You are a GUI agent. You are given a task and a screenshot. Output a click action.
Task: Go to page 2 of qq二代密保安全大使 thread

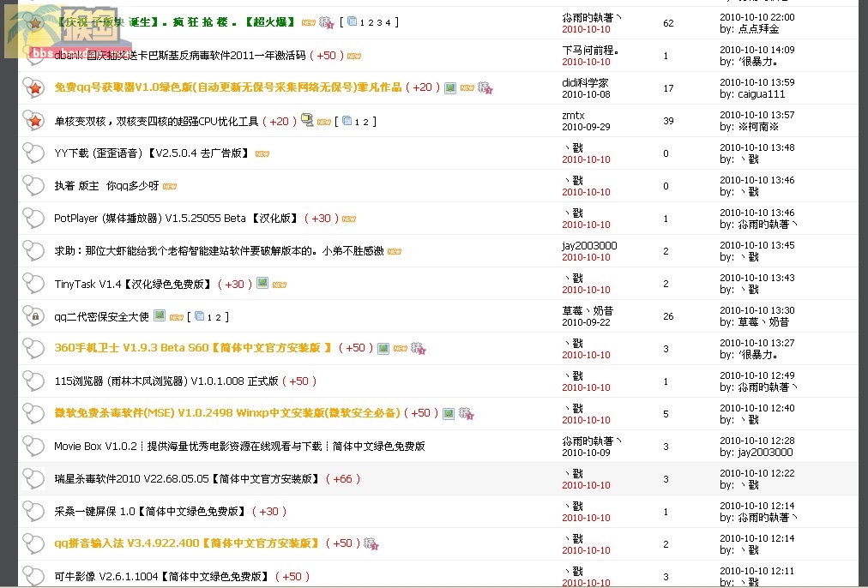point(218,317)
